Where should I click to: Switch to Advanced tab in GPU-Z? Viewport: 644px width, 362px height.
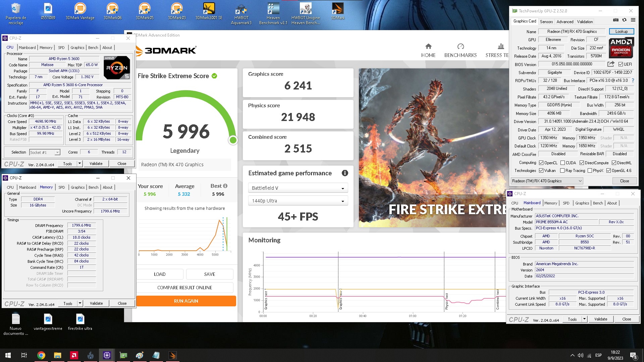coord(565,21)
